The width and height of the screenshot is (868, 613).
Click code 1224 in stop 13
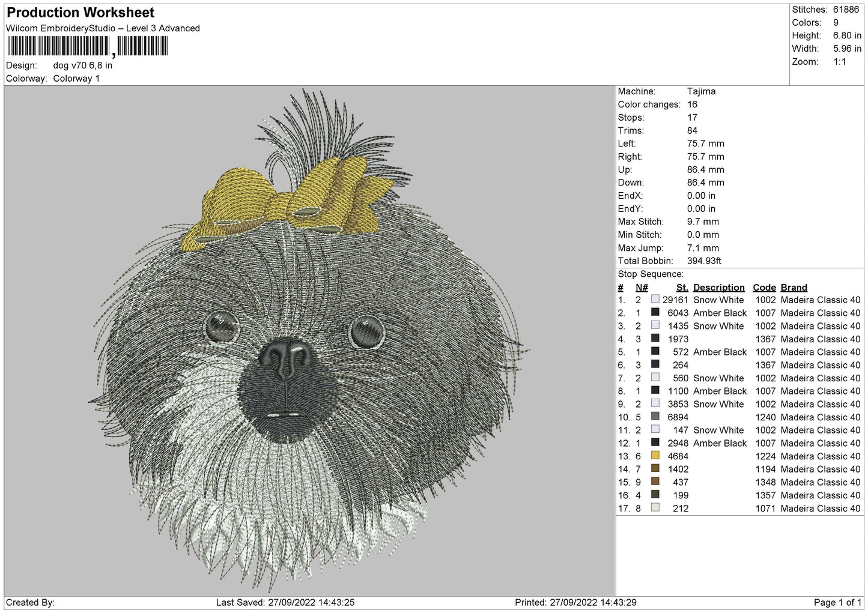[765, 456]
